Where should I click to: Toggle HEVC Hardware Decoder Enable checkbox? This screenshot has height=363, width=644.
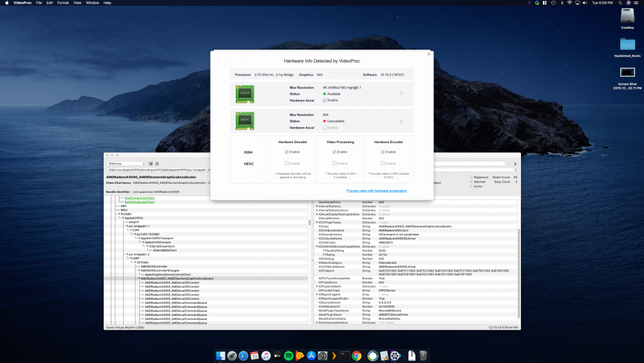(x=287, y=163)
